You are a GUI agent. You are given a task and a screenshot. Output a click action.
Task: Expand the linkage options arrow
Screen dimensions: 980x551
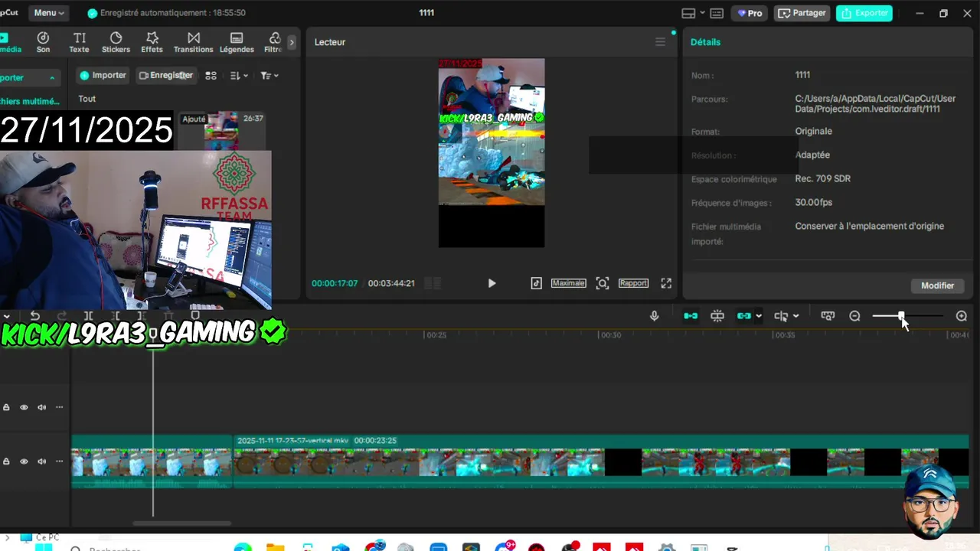click(x=759, y=316)
